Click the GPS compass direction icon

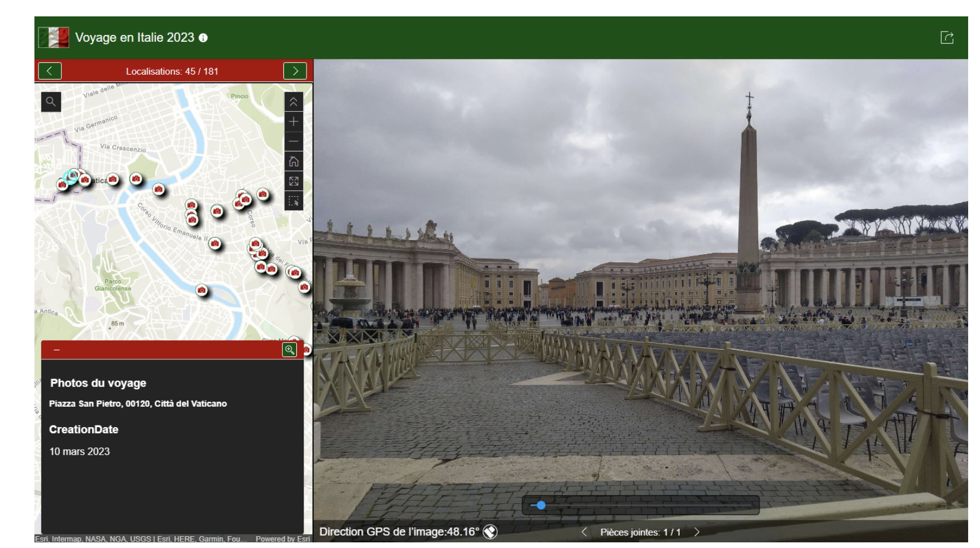pos(490,532)
